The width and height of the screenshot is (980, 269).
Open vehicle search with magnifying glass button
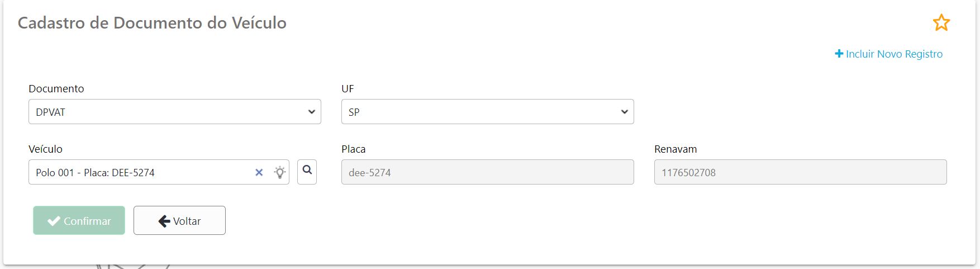pos(307,172)
